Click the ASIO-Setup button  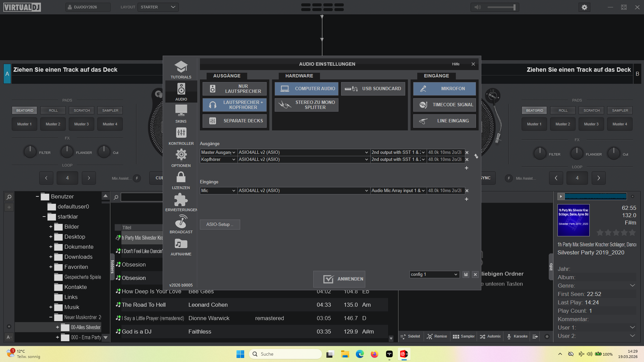(220, 225)
